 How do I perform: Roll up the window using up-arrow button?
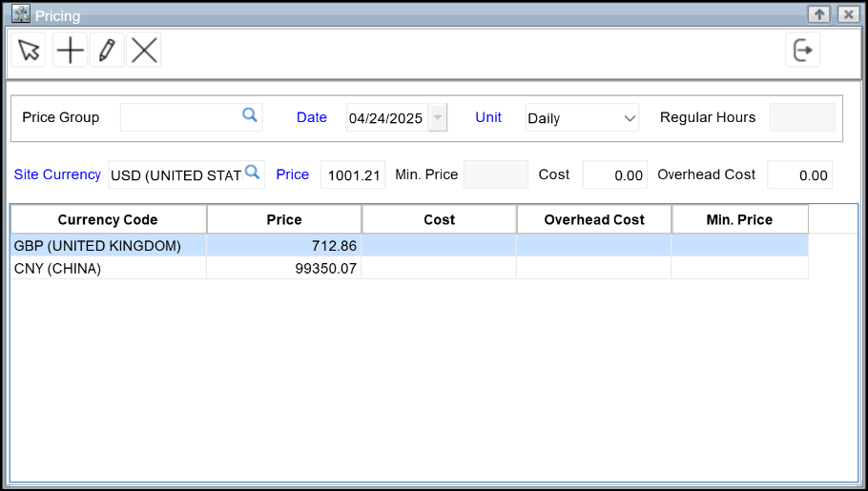(x=818, y=14)
